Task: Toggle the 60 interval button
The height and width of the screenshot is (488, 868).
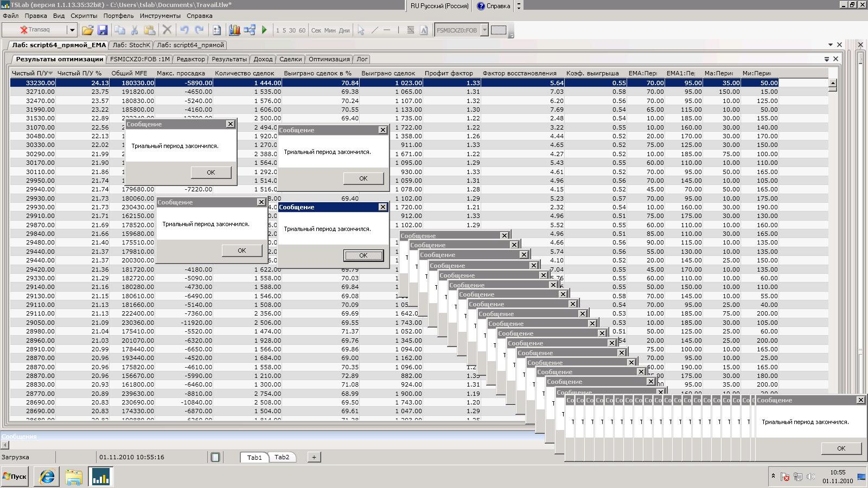Action: tap(302, 30)
